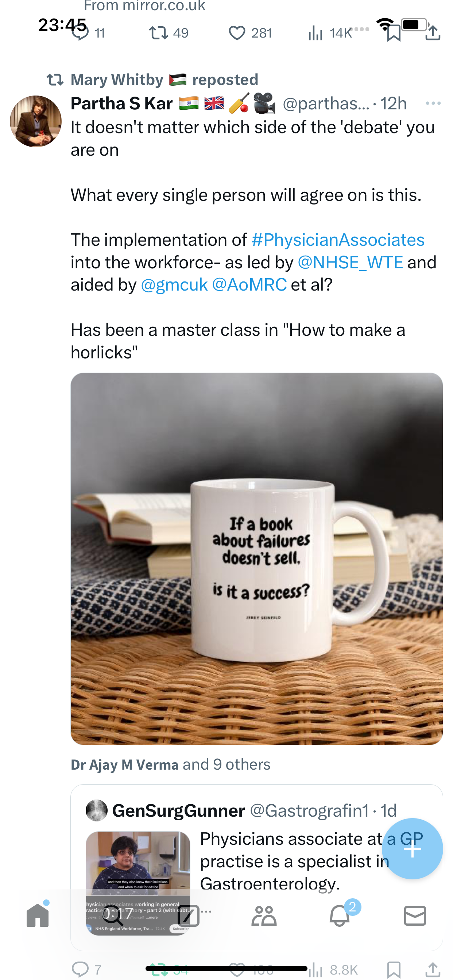Open the @NHSE_WTE mention
The height and width of the screenshot is (980, 453).
point(350,262)
